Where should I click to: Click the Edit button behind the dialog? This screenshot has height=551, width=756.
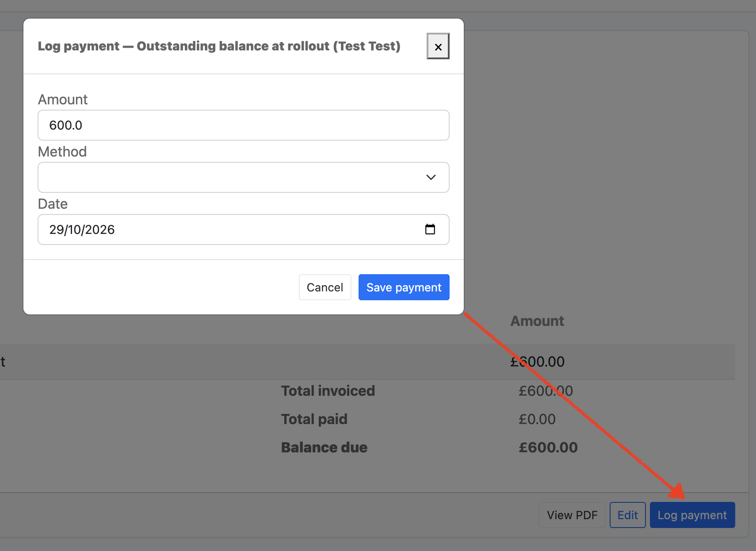pyautogui.click(x=627, y=515)
